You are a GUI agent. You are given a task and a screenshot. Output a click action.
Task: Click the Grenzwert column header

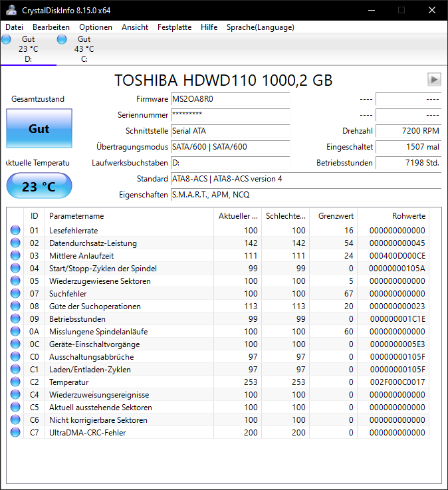click(x=333, y=216)
